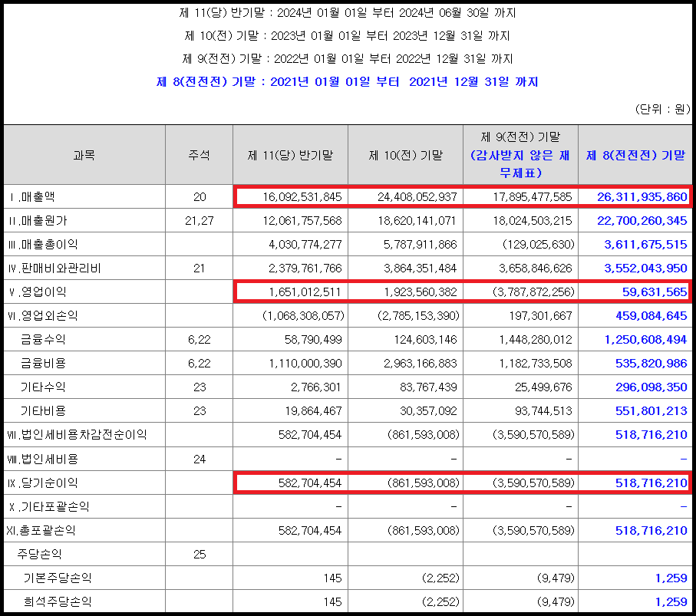
Task: Click the blue 26,311,935,860 value
Action: point(642,196)
